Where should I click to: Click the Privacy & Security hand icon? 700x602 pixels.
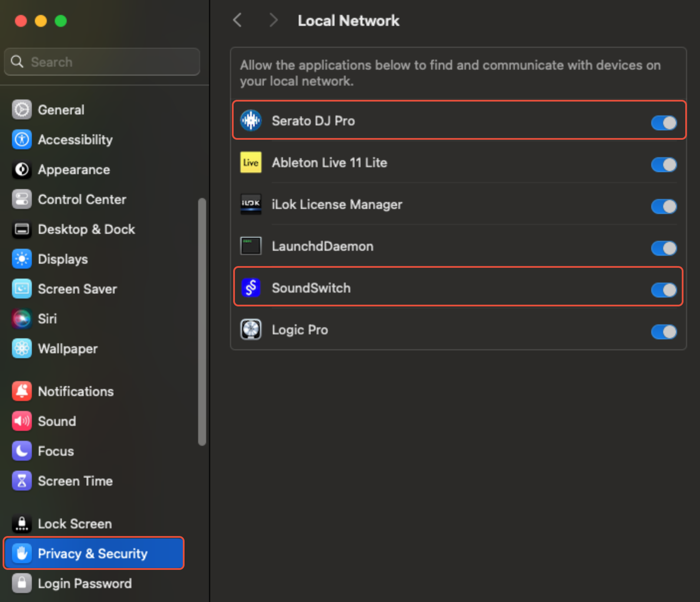click(x=22, y=553)
